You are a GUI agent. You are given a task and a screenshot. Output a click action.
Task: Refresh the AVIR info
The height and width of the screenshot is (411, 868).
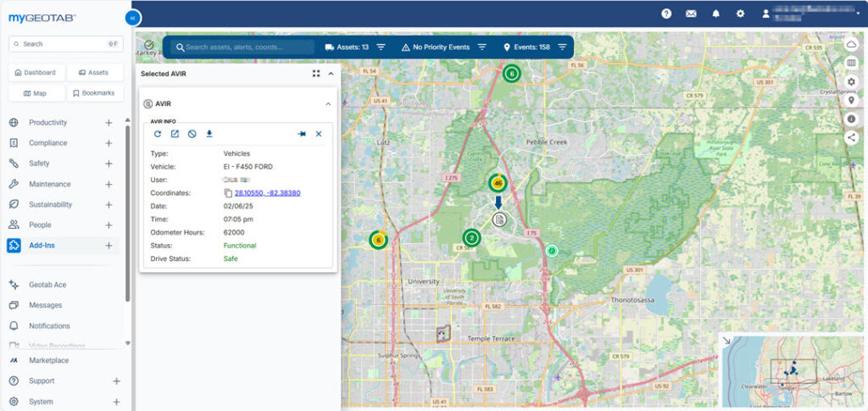pyautogui.click(x=158, y=134)
